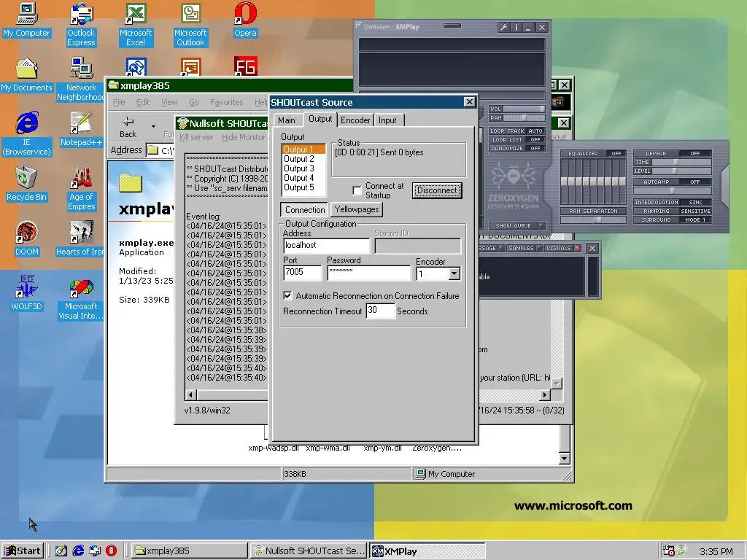
Task: Switch to the Main tab
Action: click(x=287, y=120)
